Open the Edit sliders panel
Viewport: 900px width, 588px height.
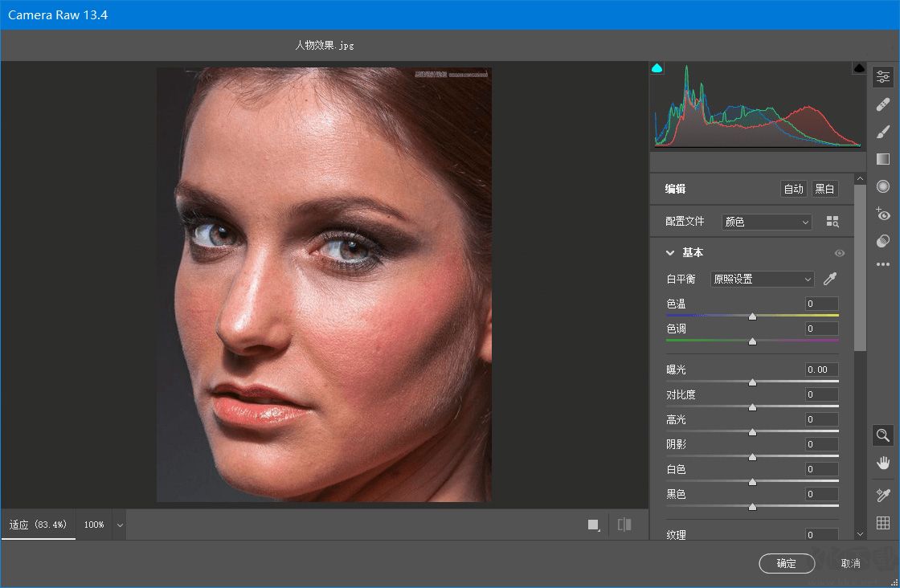pos(882,76)
